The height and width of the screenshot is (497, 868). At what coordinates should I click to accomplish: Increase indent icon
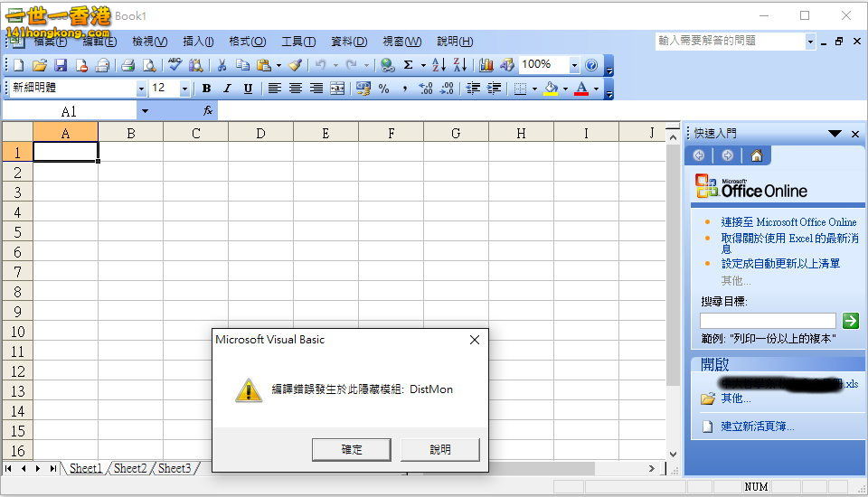[494, 89]
